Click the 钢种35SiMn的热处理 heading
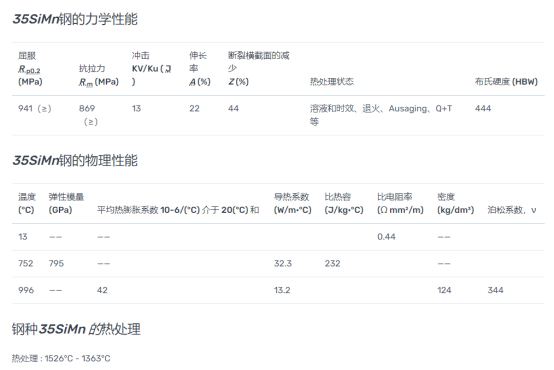 tap(76, 329)
